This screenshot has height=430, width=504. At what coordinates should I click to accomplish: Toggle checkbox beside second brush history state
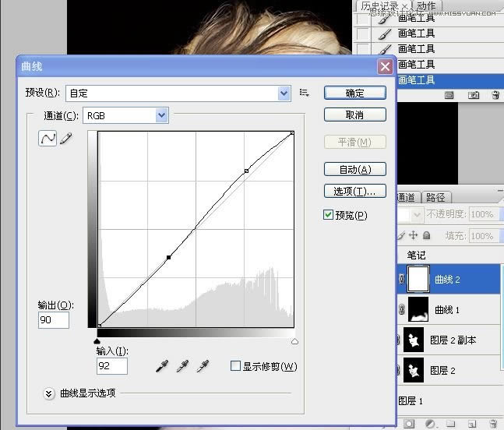pos(362,33)
